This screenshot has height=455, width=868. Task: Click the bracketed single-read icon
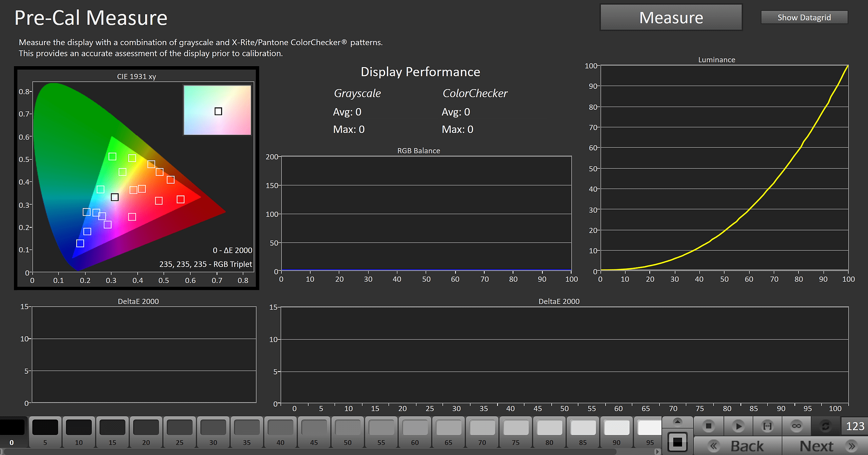pos(767,426)
